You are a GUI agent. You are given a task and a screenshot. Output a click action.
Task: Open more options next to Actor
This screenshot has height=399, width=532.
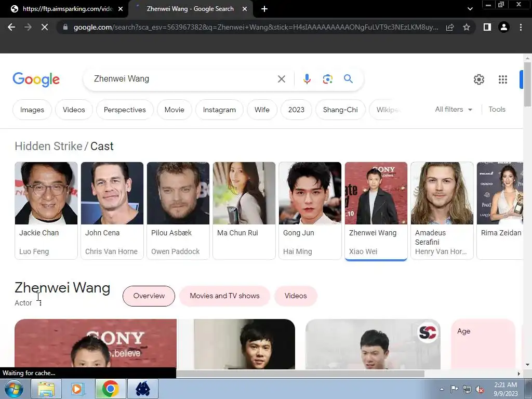click(40, 303)
